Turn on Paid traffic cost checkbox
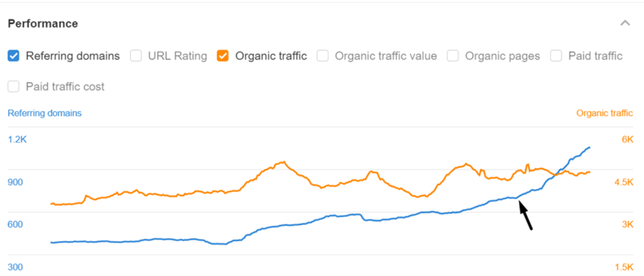Screen dimensions: 644x276 tap(14, 86)
